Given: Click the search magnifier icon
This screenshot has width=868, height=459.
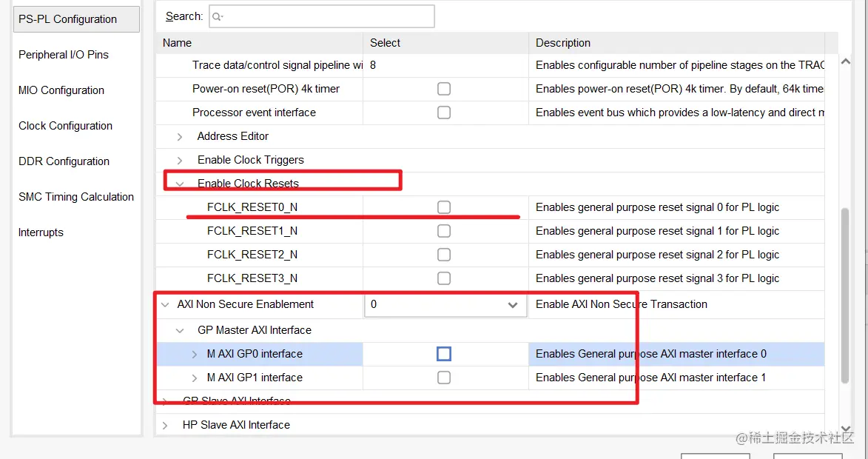Looking at the screenshot, I should [x=217, y=17].
